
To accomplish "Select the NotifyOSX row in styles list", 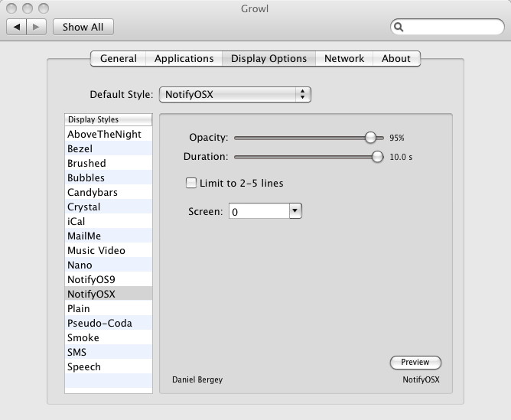I will [x=109, y=294].
